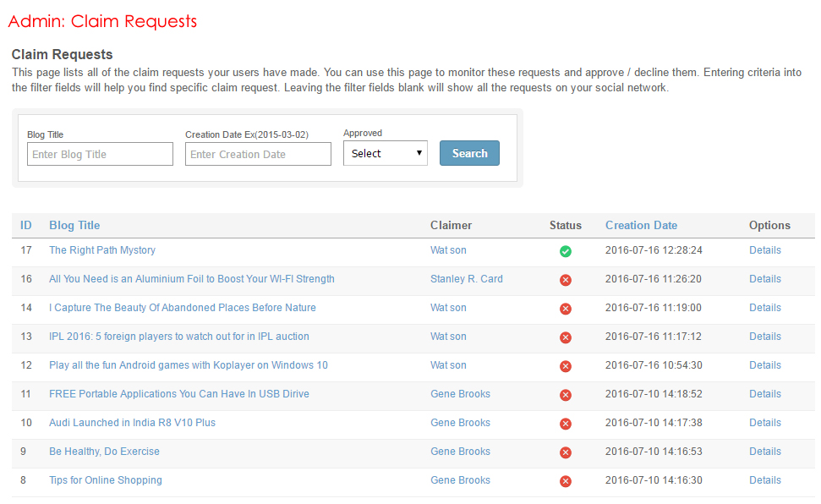Open Details for request 10

pyautogui.click(x=764, y=423)
